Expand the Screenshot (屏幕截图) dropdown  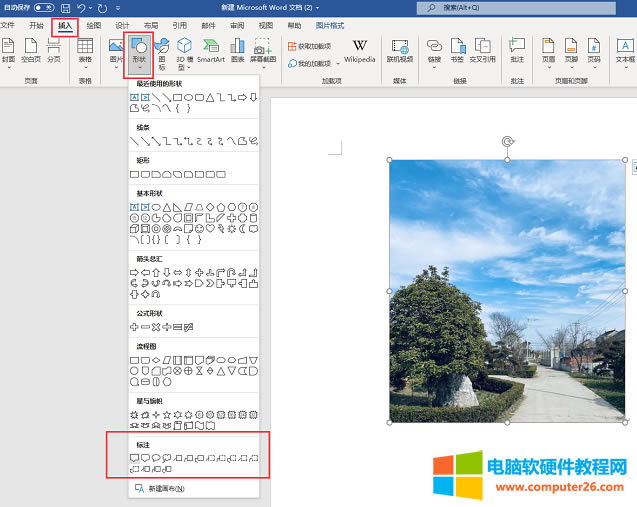pyautogui.click(x=262, y=51)
